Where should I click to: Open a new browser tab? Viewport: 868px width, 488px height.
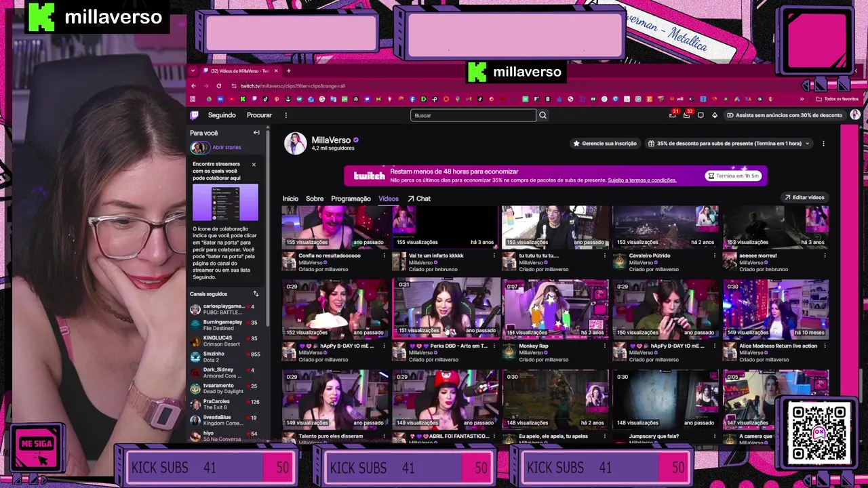[288, 70]
